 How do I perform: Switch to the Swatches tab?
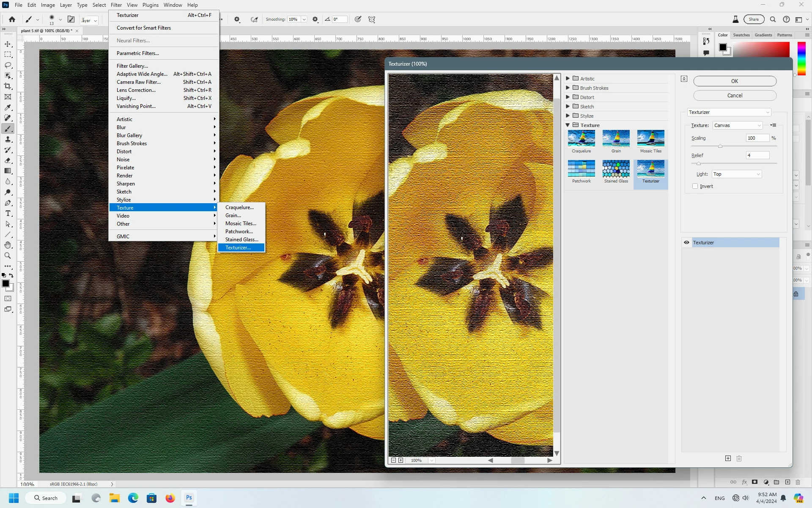point(741,35)
